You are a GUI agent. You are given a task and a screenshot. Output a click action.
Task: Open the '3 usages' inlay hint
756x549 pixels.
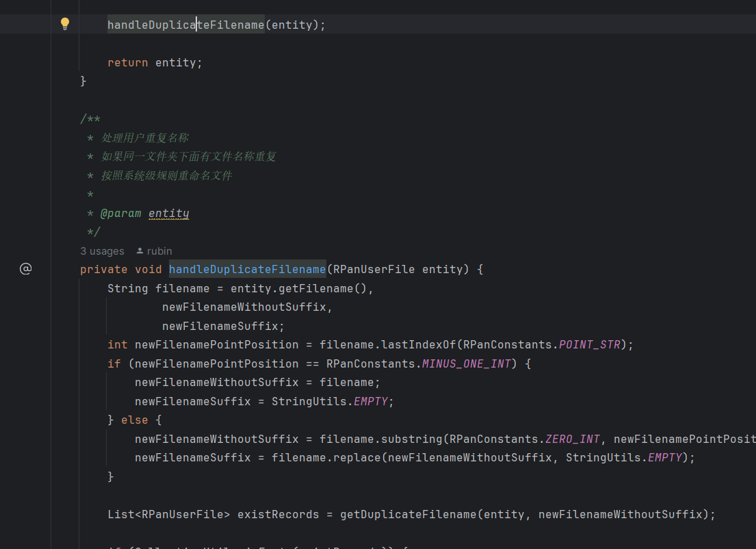(x=102, y=251)
